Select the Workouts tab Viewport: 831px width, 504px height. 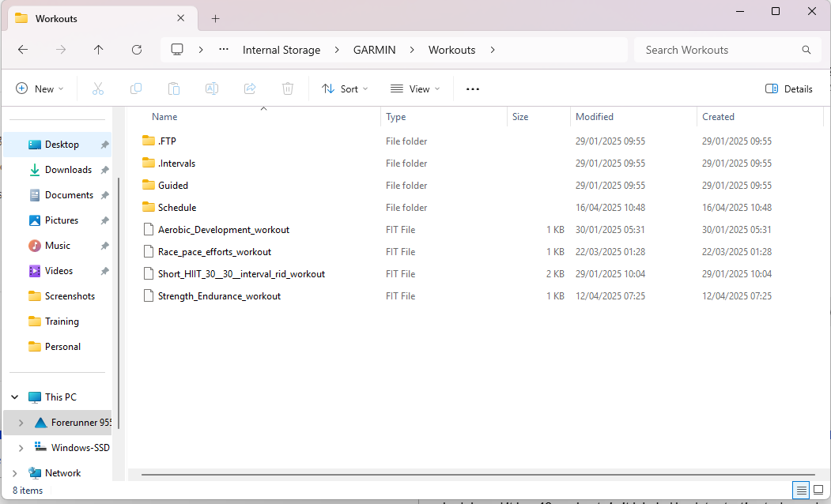103,18
